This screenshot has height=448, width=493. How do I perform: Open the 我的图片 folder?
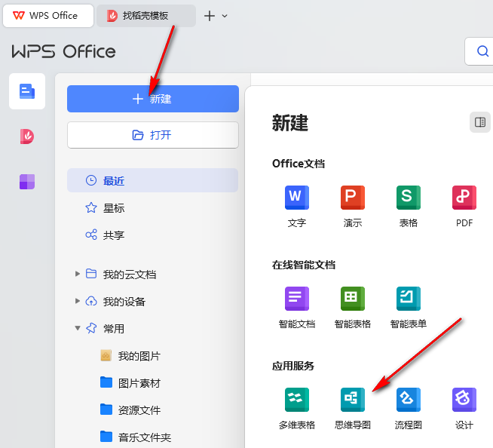tap(130, 356)
